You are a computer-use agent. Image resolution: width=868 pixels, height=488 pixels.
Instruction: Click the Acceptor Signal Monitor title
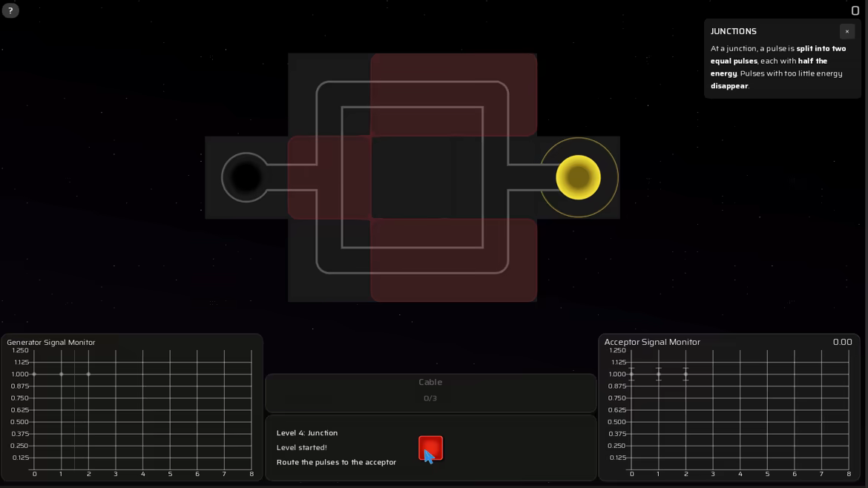click(x=652, y=342)
